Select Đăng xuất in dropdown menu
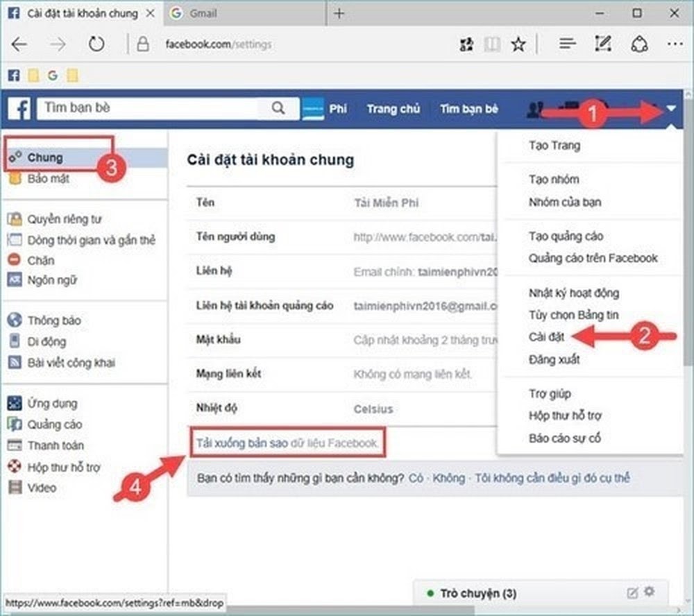This screenshot has width=694, height=616. pos(554,359)
